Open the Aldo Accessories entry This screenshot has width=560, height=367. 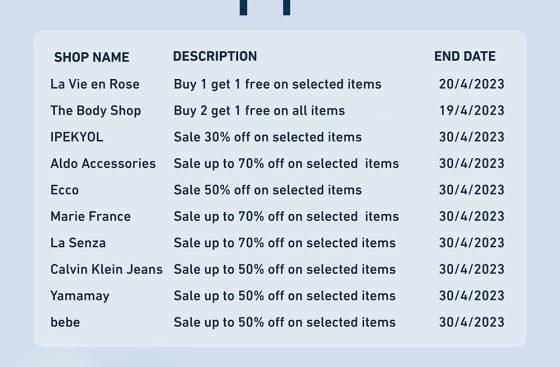pyautogui.click(x=103, y=164)
